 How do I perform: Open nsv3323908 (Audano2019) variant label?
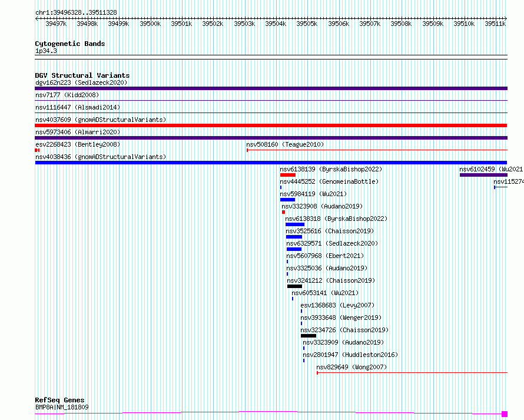[322, 206]
